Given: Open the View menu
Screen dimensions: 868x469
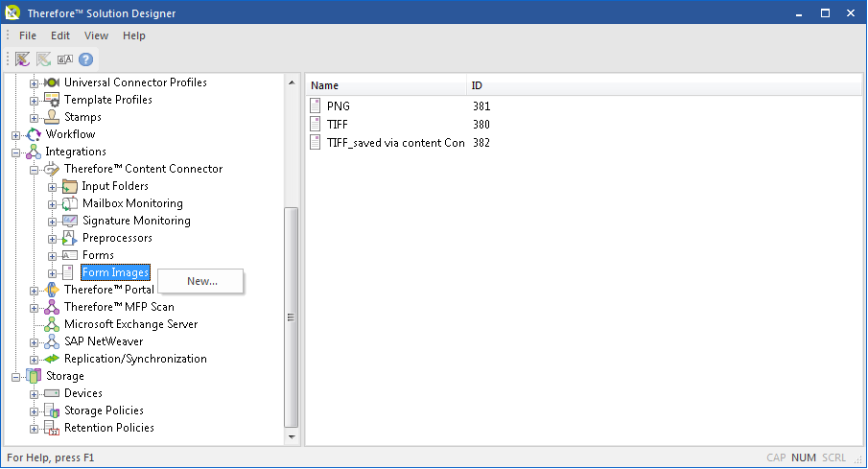Looking at the screenshot, I should coord(96,35).
